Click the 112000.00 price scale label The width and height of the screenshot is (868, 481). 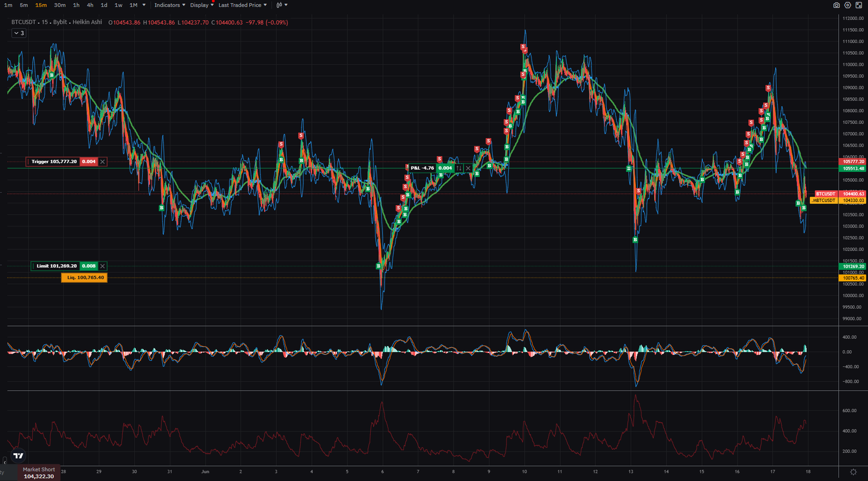[x=853, y=18]
